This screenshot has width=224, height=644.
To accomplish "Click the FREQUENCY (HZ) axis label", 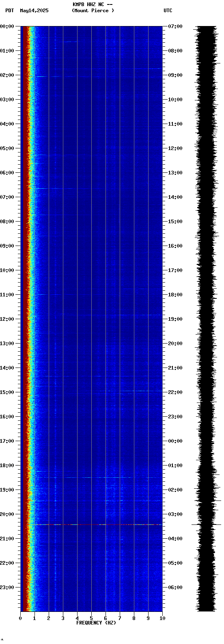I will [96, 623].
